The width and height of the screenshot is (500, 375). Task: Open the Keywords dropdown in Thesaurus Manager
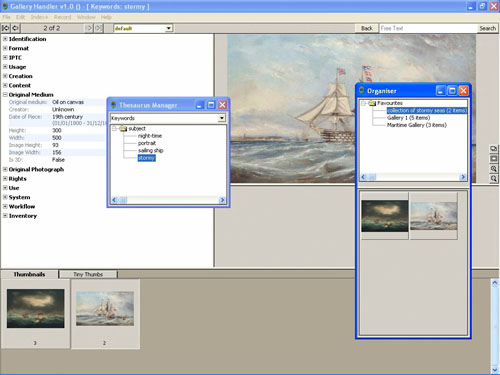(222, 118)
